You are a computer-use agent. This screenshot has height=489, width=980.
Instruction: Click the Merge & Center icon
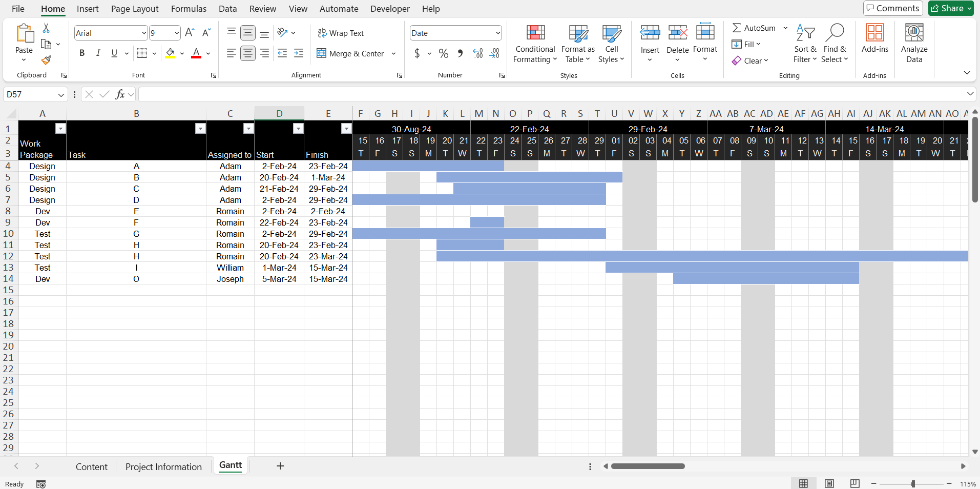322,53
